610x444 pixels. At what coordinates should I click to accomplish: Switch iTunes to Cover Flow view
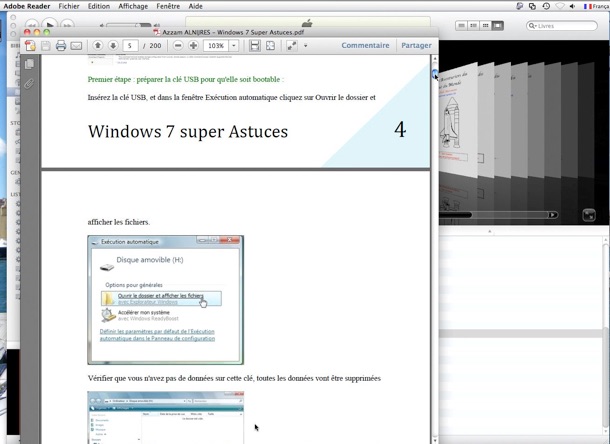(498, 26)
